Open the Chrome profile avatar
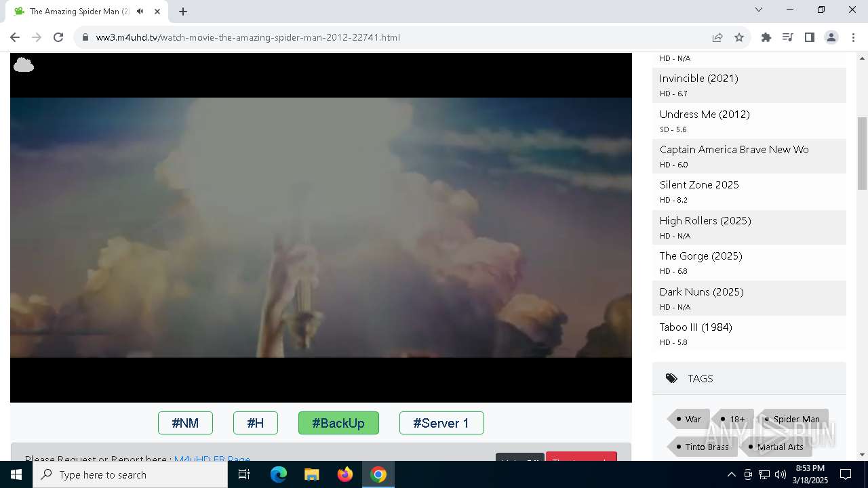Image resolution: width=868 pixels, height=488 pixels. point(831,37)
